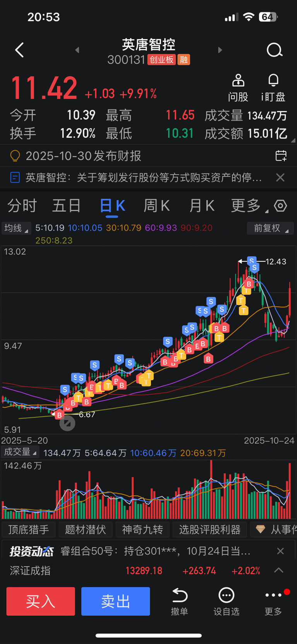Expand quote details corner triangle
The width and height of the screenshot is (297, 644).
coord(293,141)
